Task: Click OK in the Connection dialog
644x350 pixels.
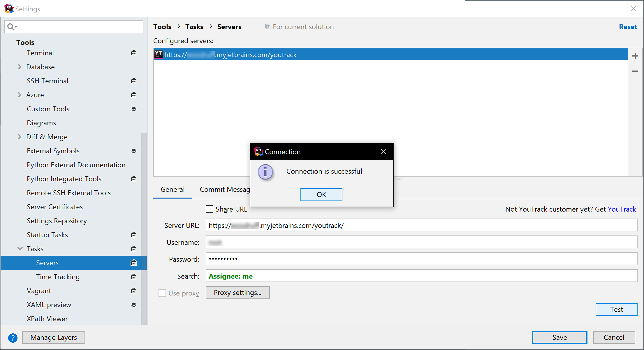Action: [321, 195]
